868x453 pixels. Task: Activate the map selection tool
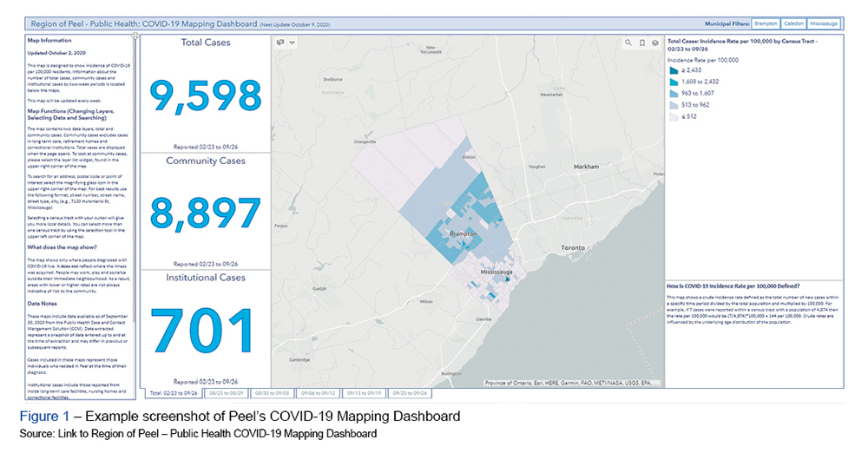pyautogui.click(x=279, y=42)
